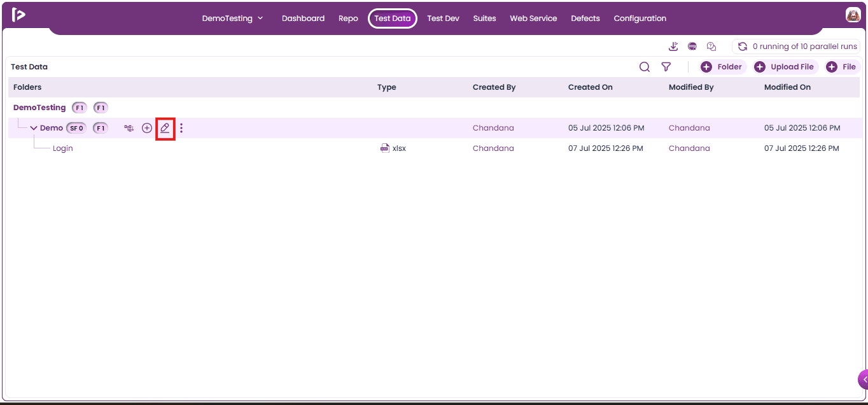Click the File button to create a file

(x=841, y=67)
